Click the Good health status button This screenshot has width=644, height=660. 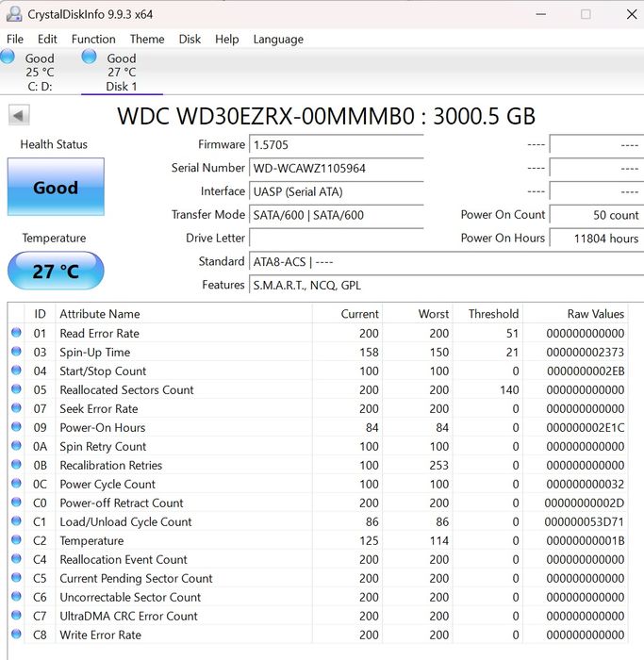coord(56,187)
